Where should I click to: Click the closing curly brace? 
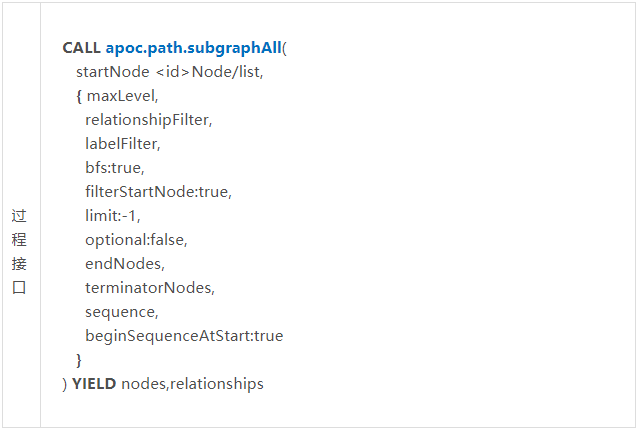click(79, 360)
